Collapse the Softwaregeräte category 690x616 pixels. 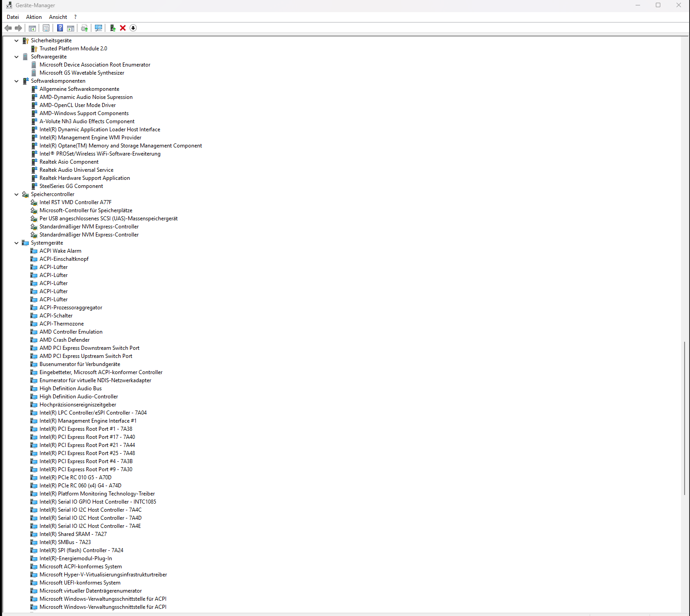click(x=17, y=57)
